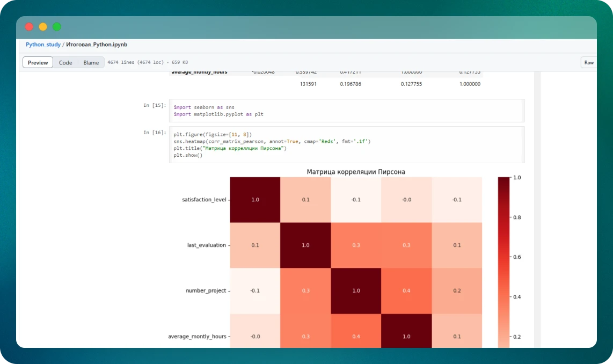Click the file info text showing 659 KB
Screen dimensions: 613x364
(148, 63)
